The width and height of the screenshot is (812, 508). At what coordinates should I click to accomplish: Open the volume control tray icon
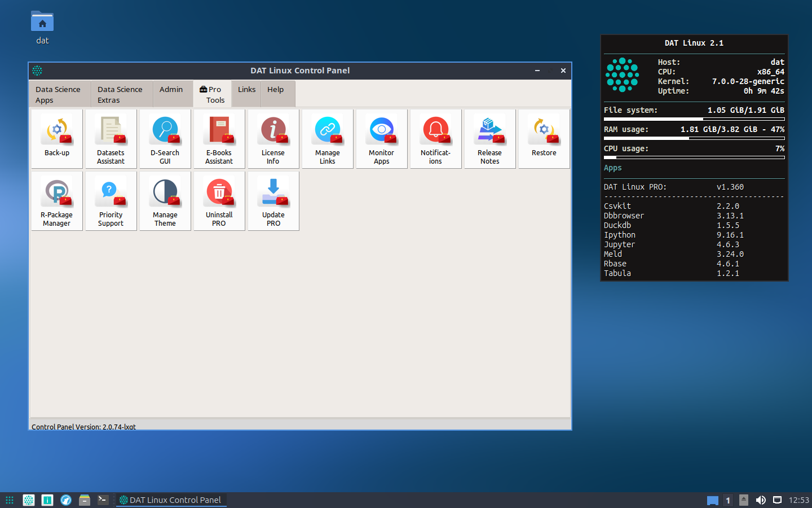click(761, 500)
